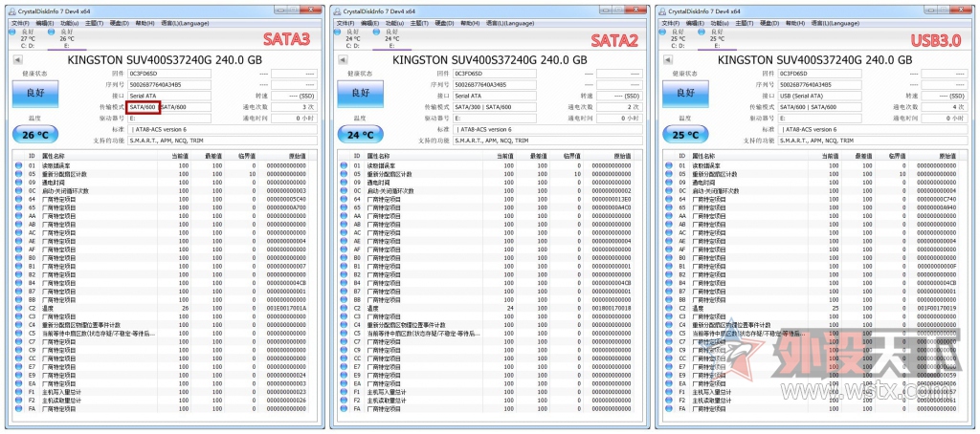Click 25 °C temperature button in USB3.0 window
The height and width of the screenshot is (434, 980).
coord(685,134)
